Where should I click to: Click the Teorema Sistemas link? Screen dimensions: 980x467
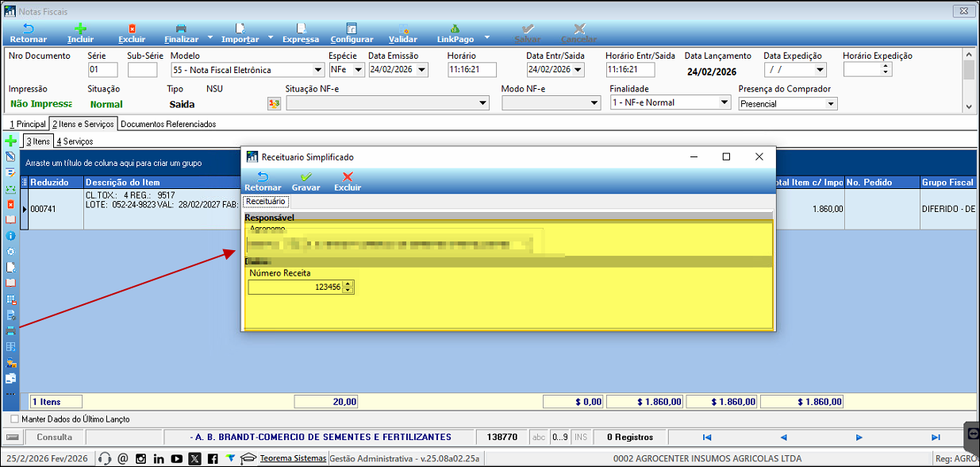point(293,458)
